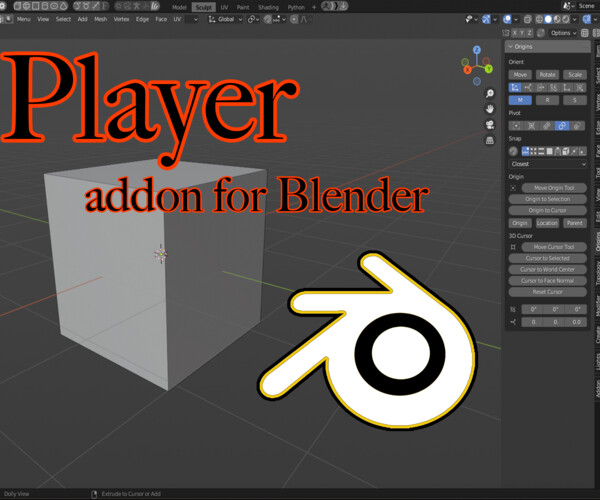Click the Rotate button under Orient
Image resolution: width=600 pixels, height=500 pixels.
[548, 75]
